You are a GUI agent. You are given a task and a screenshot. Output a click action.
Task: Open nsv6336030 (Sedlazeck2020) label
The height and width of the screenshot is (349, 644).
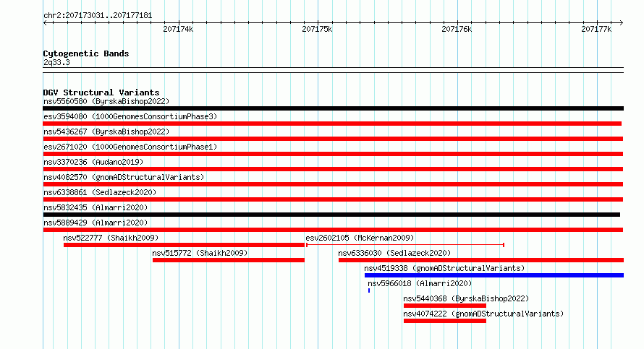point(394,253)
